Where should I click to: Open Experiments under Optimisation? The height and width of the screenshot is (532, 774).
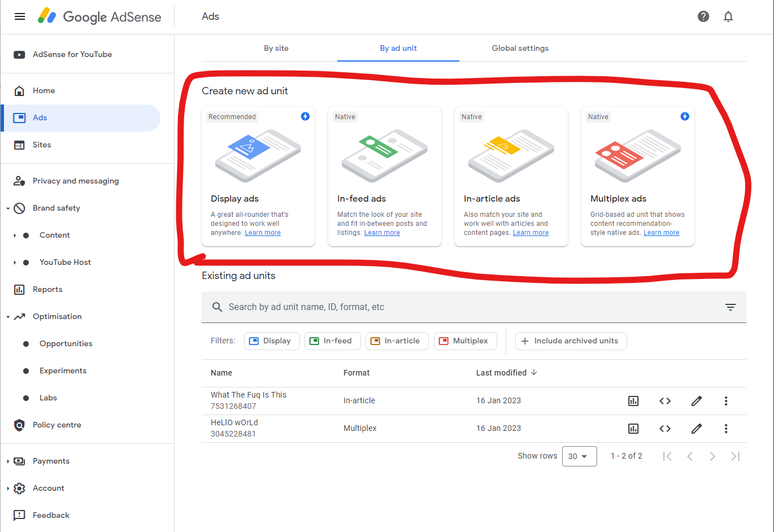tap(63, 370)
